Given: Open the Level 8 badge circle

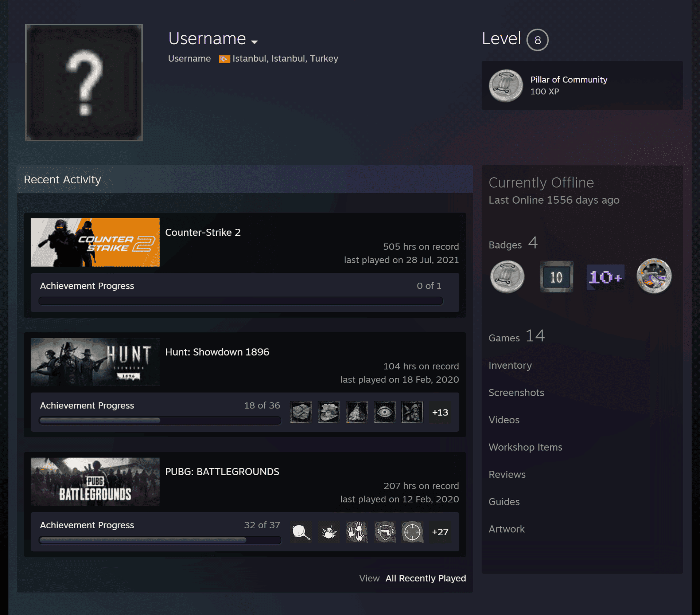Looking at the screenshot, I should pos(537,40).
